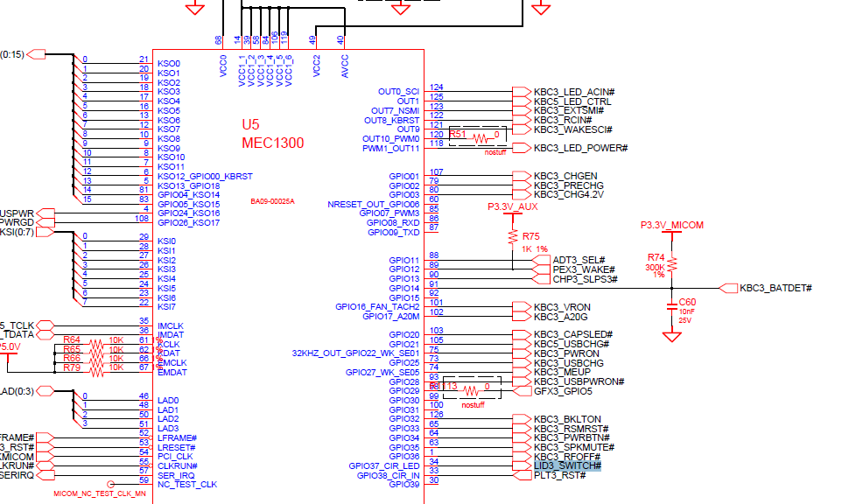Screen dimensions: 842x504
Task: Click the KBC3_CHG4.2V net label
Action: point(569,194)
